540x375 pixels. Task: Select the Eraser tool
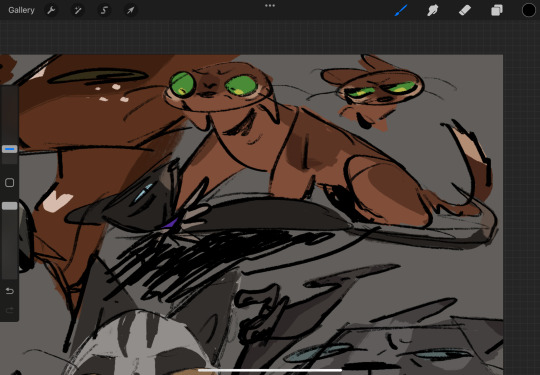point(465,10)
